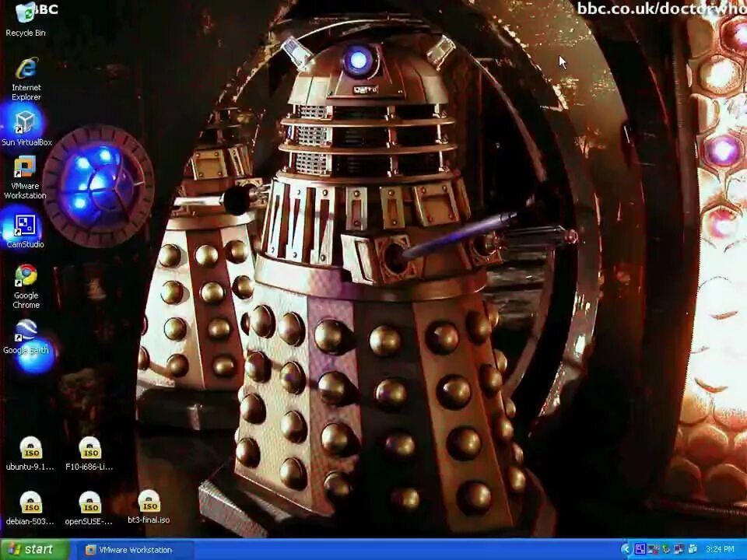
Task: Select the F10-i686-Li ISO file
Action: click(89, 453)
